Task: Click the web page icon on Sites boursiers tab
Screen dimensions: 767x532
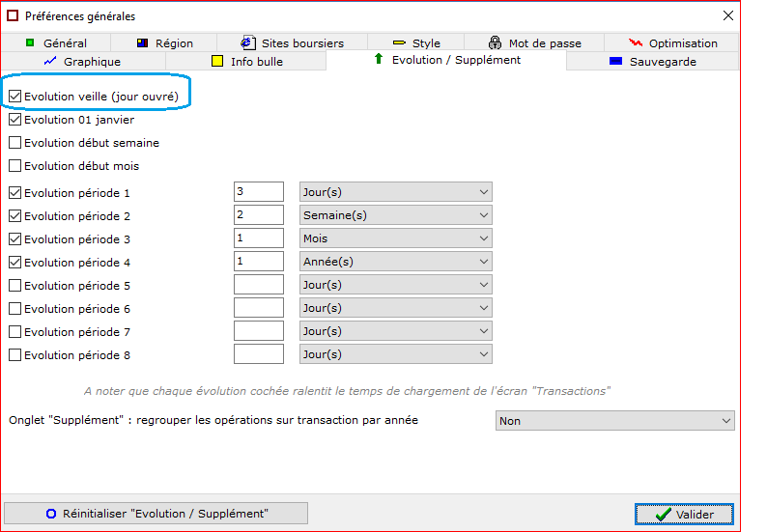Action: click(248, 42)
